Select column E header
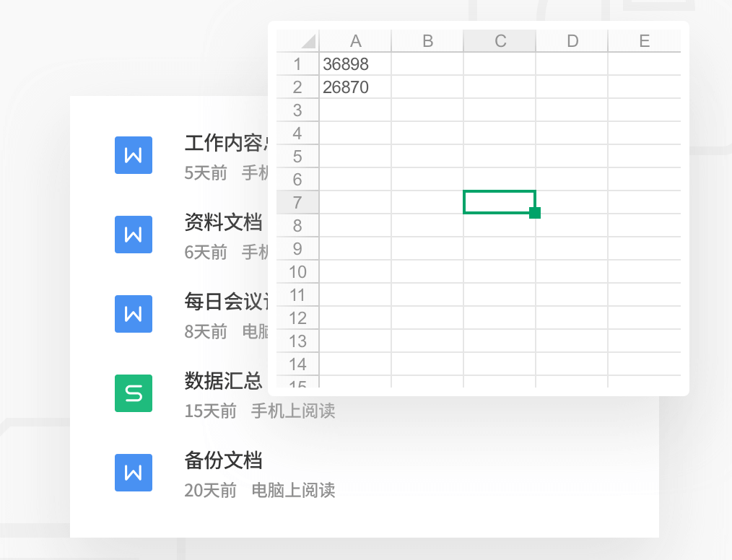 click(644, 40)
